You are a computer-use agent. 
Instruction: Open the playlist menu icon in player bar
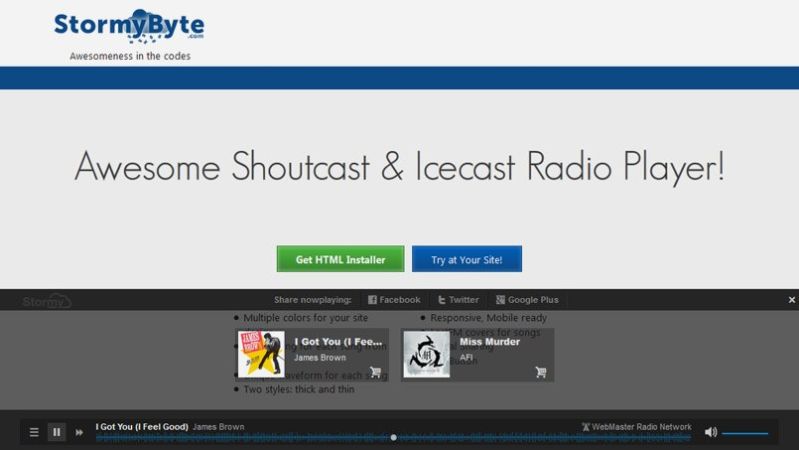34,432
